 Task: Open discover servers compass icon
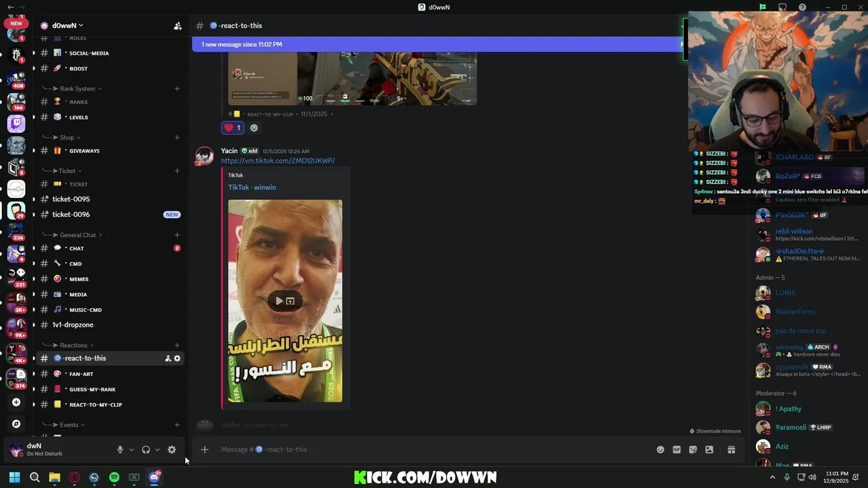[16, 424]
